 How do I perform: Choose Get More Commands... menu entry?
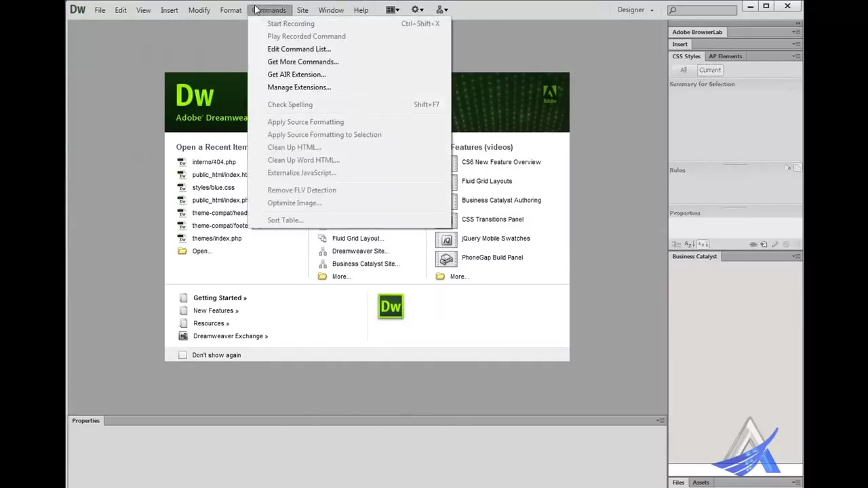(x=349, y=62)
